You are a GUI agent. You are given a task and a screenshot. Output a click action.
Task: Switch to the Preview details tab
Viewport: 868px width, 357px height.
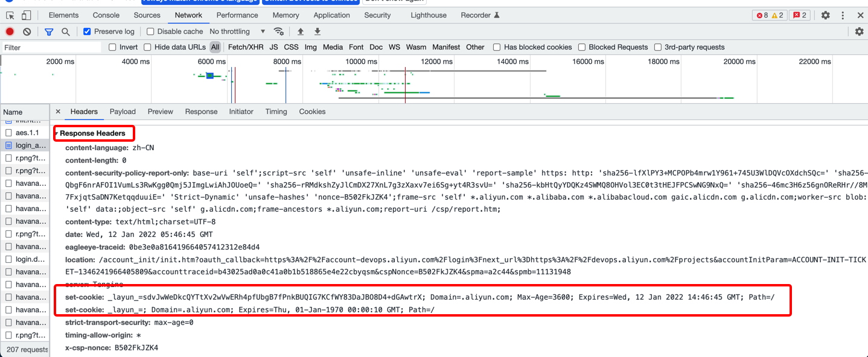161,112
